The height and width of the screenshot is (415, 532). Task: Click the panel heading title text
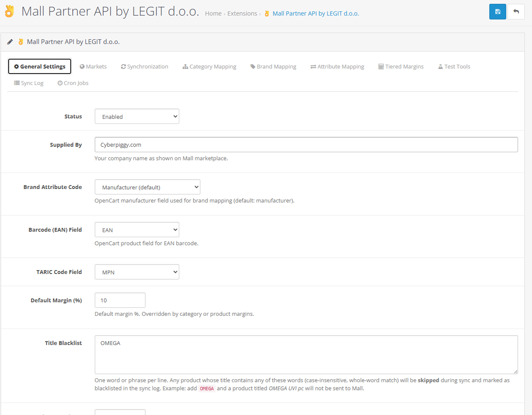(73, 42)
